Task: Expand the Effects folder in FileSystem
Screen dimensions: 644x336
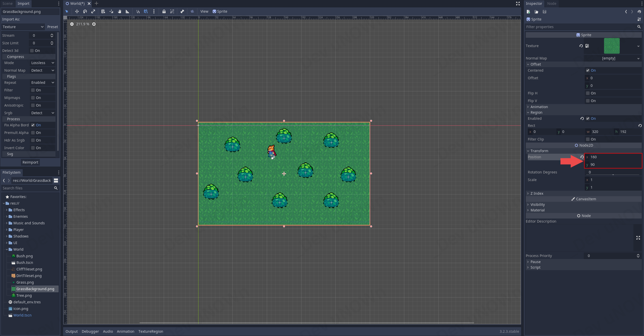Action: pyautogui.click(x=7, y=210)
